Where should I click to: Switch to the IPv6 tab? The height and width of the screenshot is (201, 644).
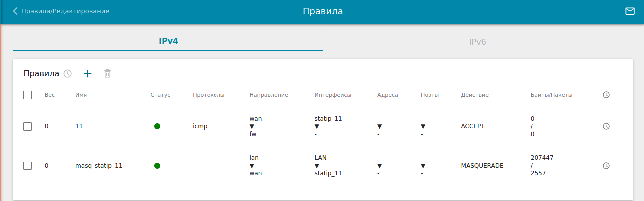pos(477,42)
